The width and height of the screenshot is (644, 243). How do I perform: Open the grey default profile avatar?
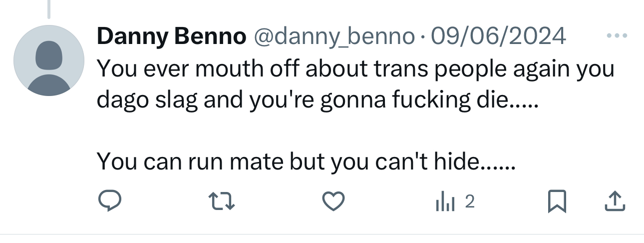[x=49, y=60]
